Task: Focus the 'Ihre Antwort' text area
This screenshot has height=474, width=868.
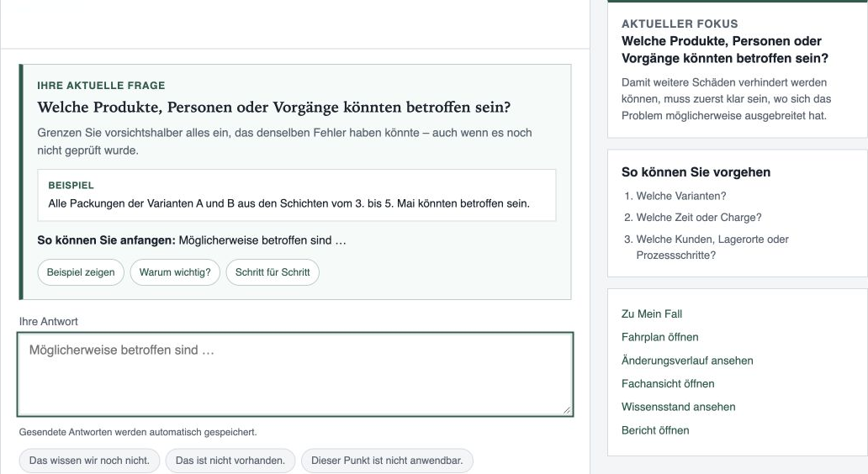Action: click(295, 374)
